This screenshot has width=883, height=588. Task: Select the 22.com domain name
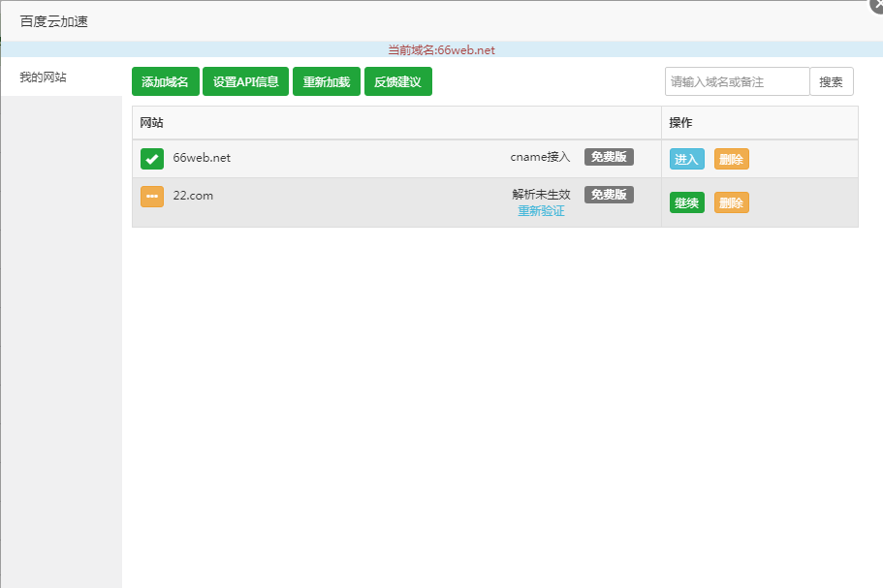pyautogui.click(x=193, y=196)
